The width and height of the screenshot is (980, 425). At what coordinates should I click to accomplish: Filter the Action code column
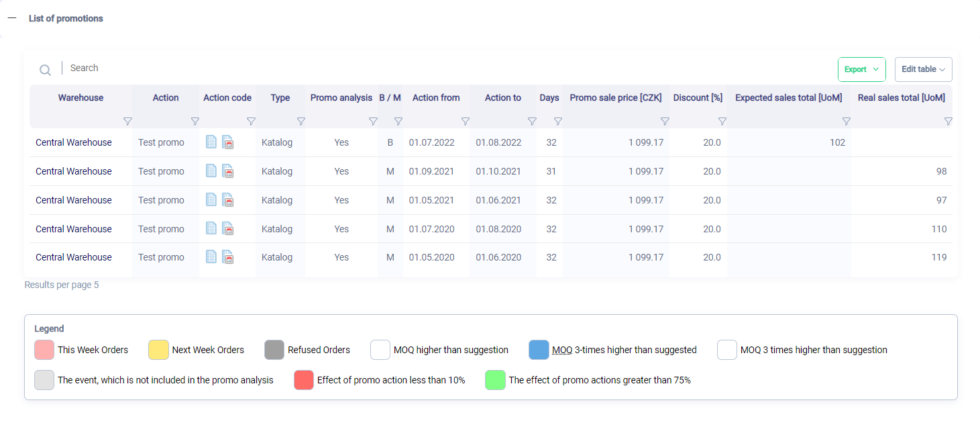(251, 122)
